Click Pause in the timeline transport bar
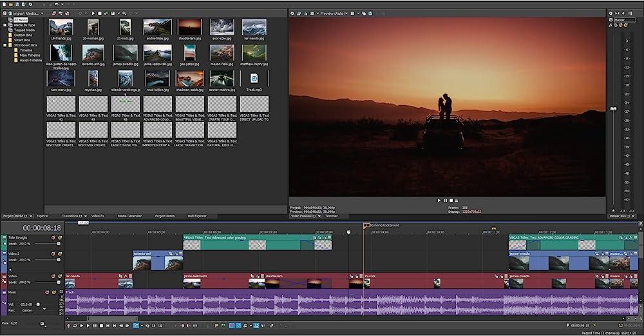The width and height of the screenshot is (644, 336). pos(93,326)
